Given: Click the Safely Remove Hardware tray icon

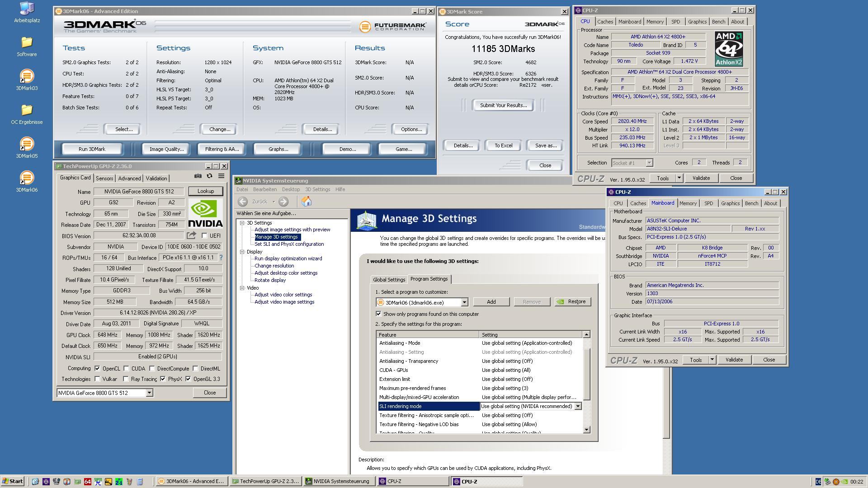Looking at the screenshot, I should point(827,482).
